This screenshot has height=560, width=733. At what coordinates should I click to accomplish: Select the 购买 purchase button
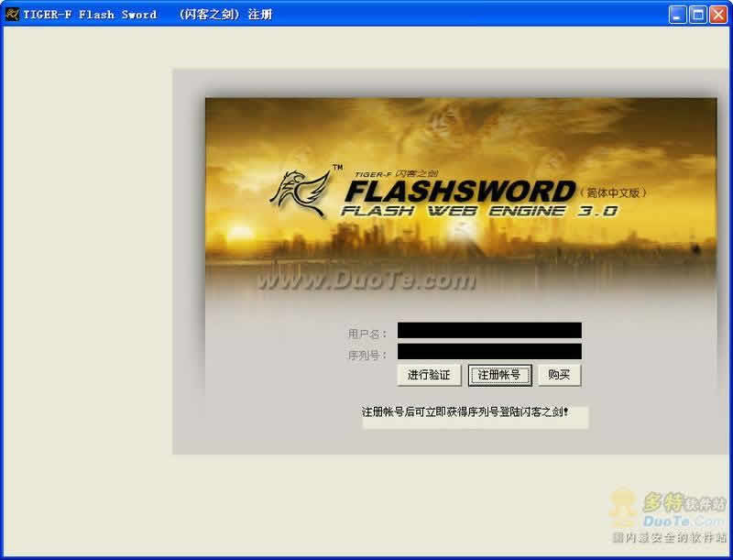click(x=559, y=375)
